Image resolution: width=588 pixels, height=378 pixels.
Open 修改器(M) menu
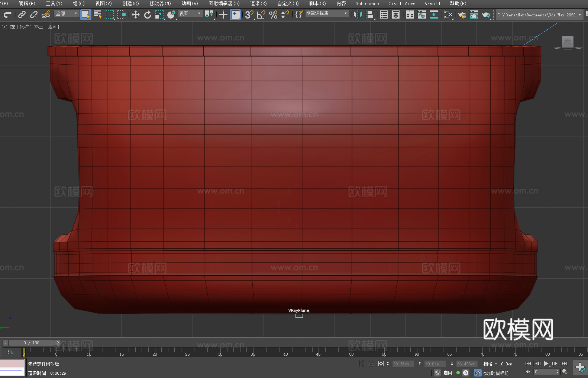(x=160, y=3)
